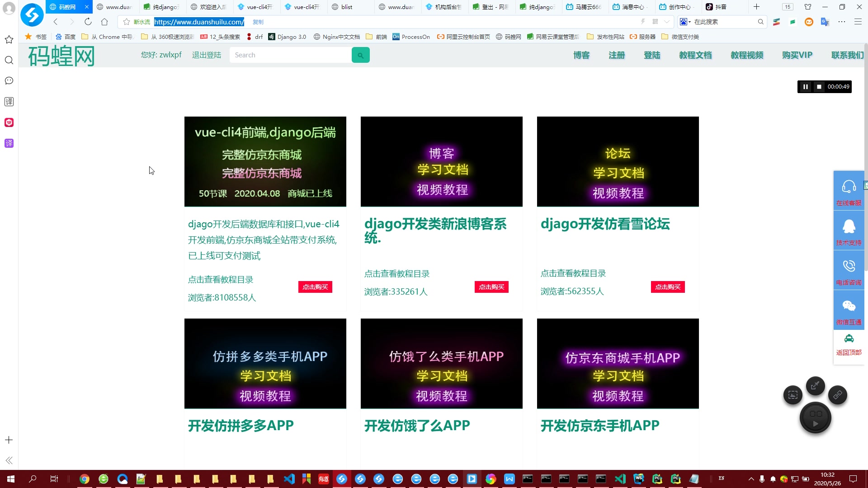Screen dimensions: 868x488
Task: Open the 教程视频 navigation item
Action: [747, 55]
